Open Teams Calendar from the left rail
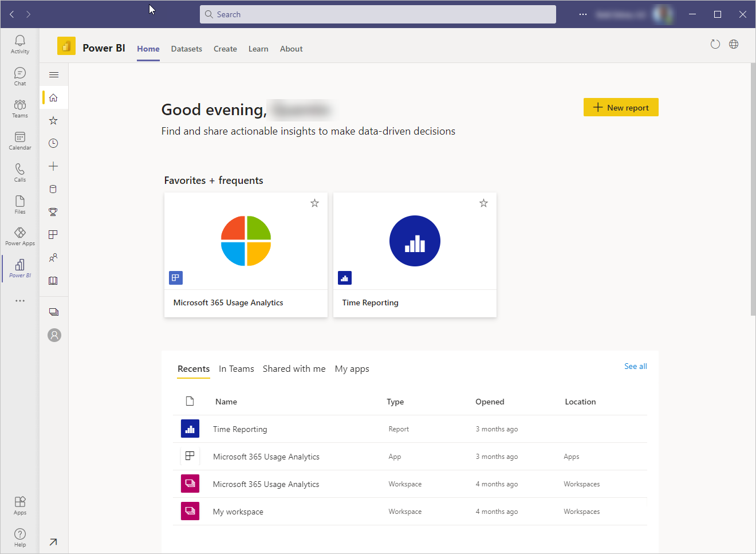The image size is (756, 554). pyautogui.click(x=19, y=139)
